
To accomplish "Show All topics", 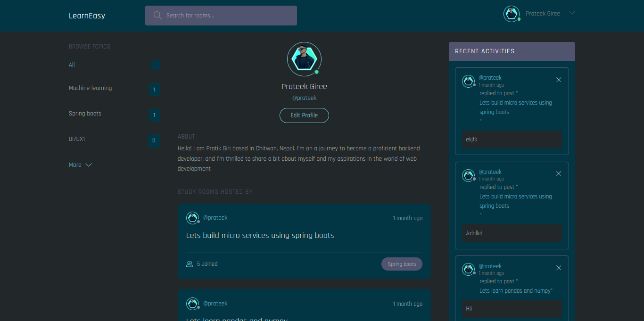I will [72, 65].
